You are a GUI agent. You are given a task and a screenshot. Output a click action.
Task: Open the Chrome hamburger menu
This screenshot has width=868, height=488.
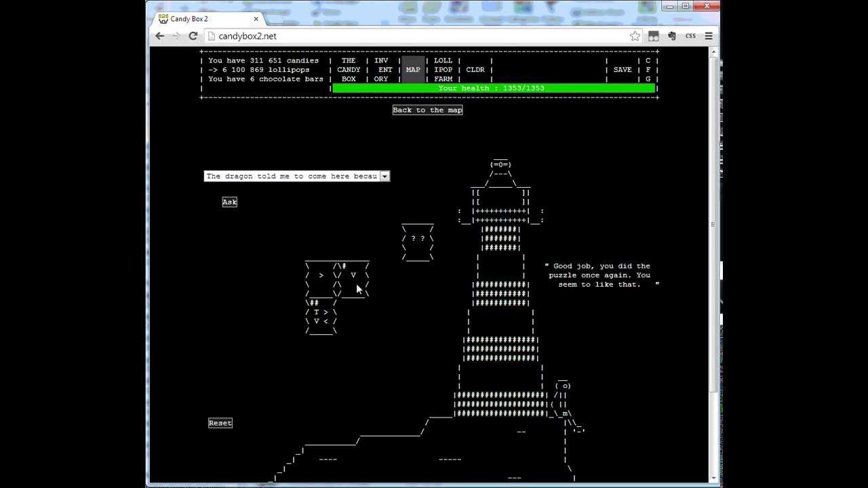tap(709, 36)
